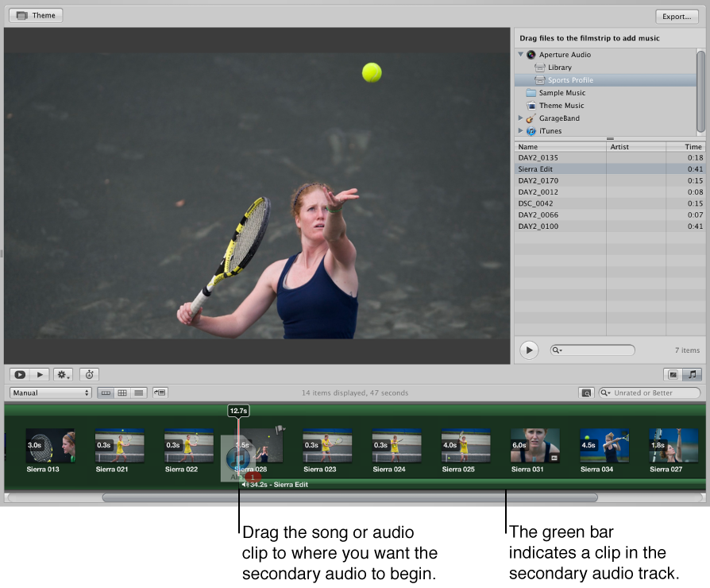Select the grid view icon above the filmstrip
The width and height of the screenshot is (710, 588).
[122, 393]
